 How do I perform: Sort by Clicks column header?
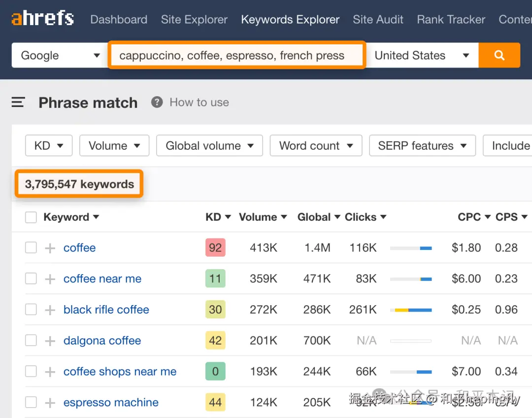366,217
